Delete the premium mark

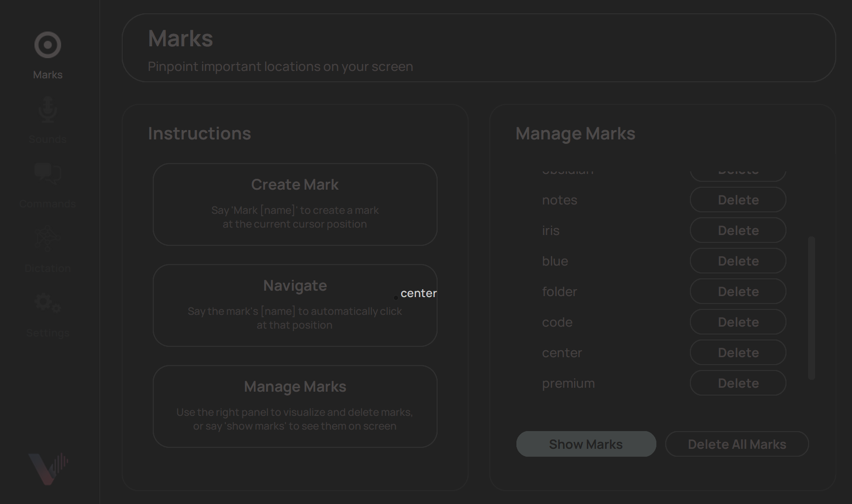(x=738, y=383)
